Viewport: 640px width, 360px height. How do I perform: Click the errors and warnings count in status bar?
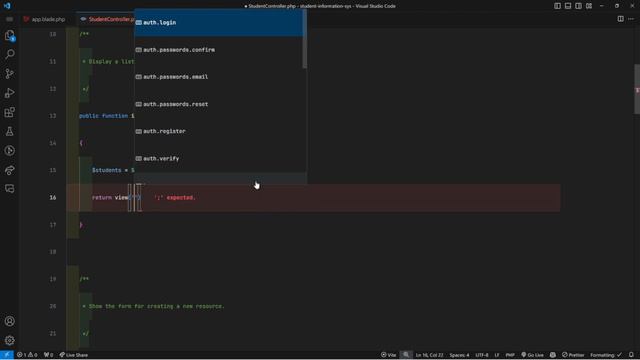tap(27, 355)
